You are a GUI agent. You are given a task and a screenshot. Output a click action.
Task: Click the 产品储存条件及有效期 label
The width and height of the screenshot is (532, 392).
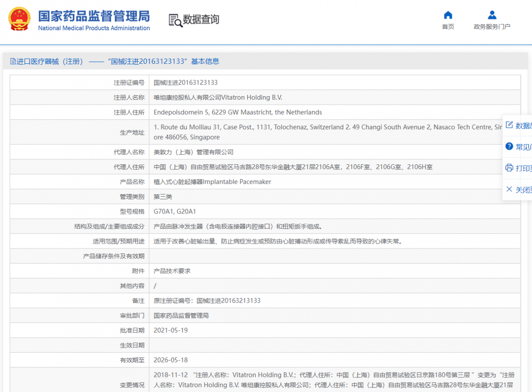point(114,256)
